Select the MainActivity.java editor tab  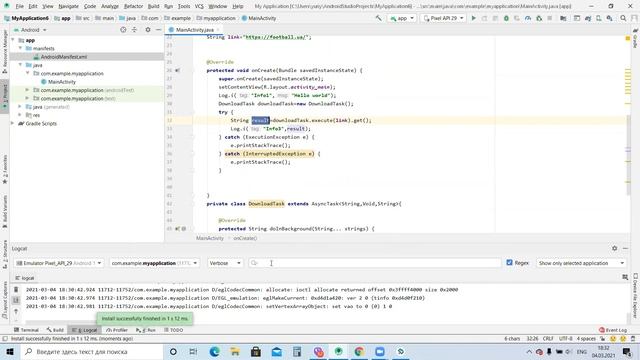click(x=194, y=30)
